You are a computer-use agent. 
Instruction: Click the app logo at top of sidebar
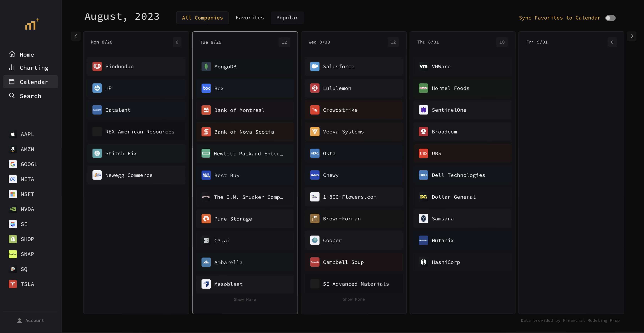click(32, 24)
